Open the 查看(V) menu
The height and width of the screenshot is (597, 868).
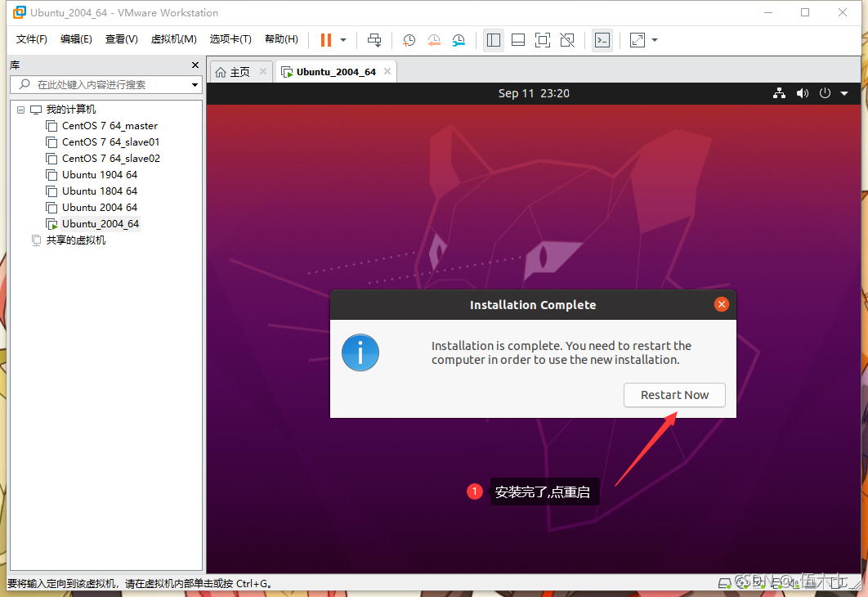tap(121, 39)
